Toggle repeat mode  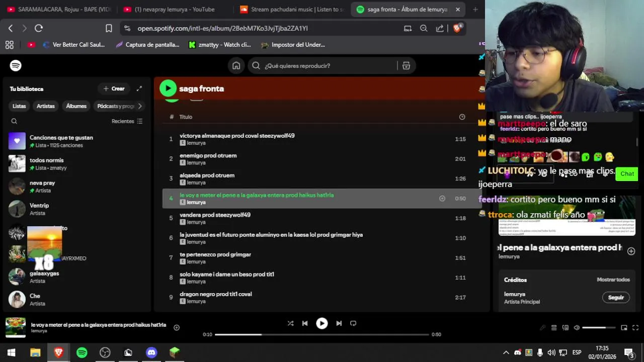click(353, 323)
